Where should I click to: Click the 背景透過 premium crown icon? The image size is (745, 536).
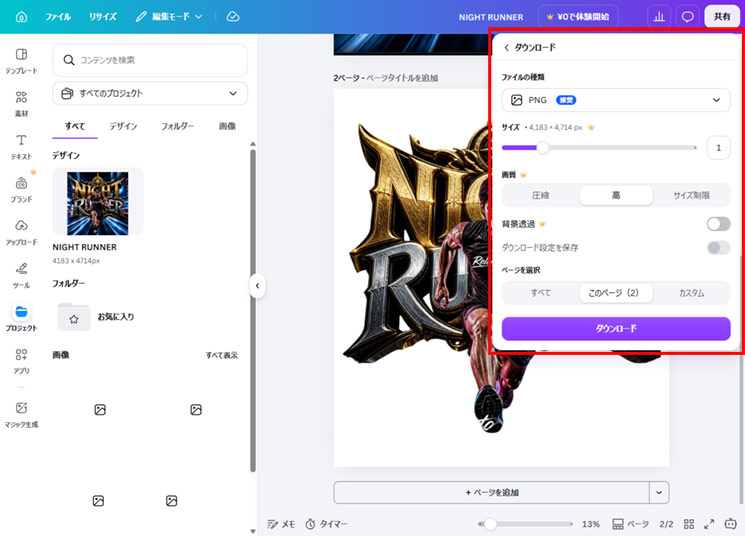(542, 224)
